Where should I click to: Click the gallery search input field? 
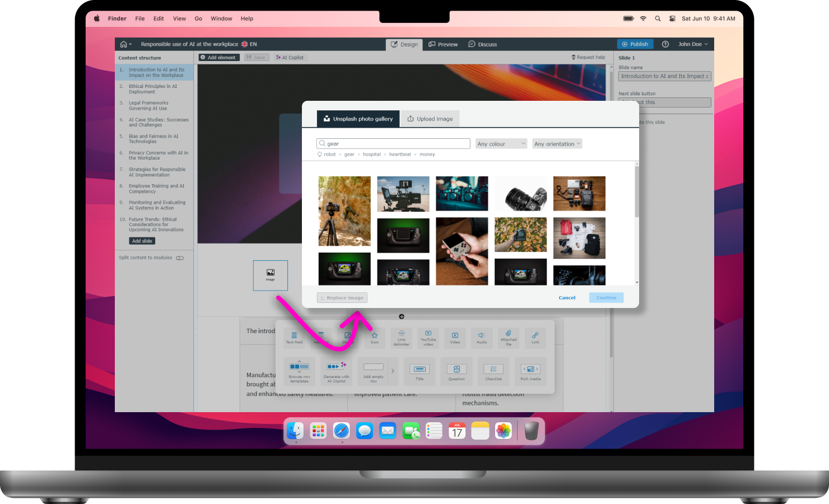[x=393, y=143]
